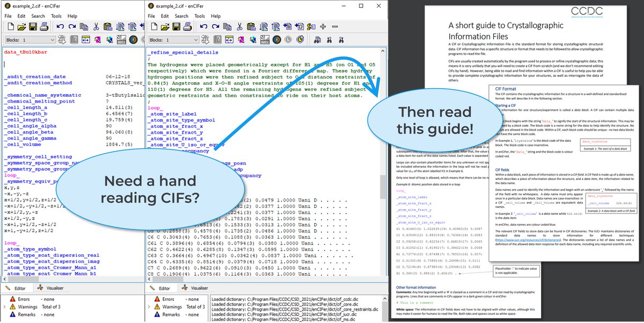The height and width of the screenshot is (323, 644).
Task: Click Redo arrow in left enCIFer window
Action: point(72,26)
